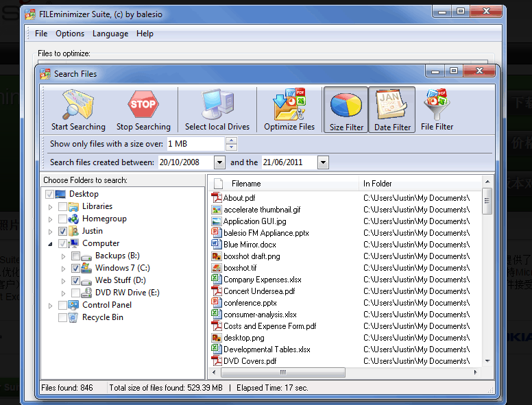
Task: Open the File Filter funnel icon
Action: [x=437, y=105]
